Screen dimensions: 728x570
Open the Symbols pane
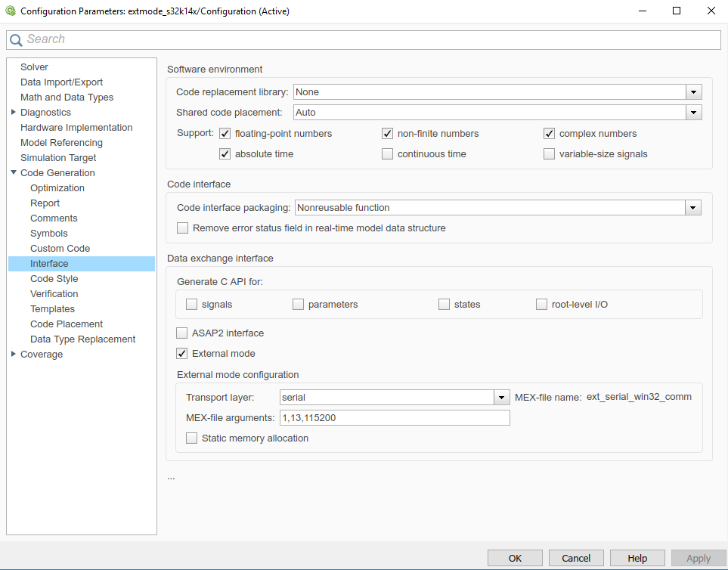48,234
